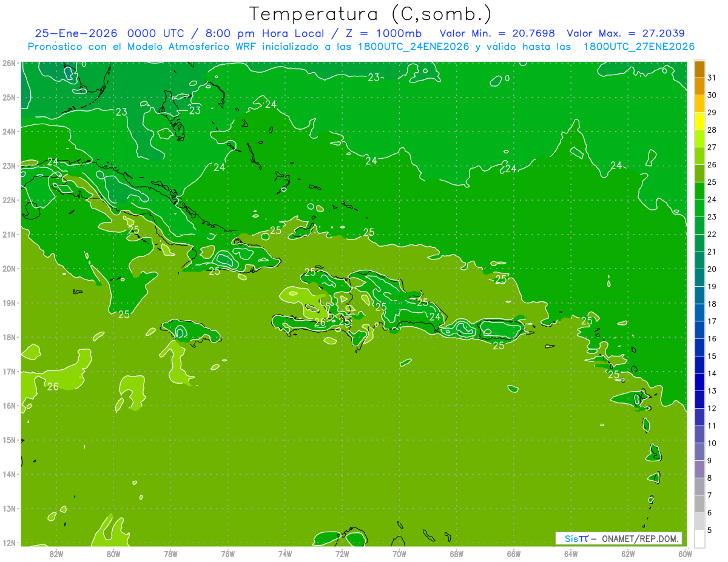Click legend color swatch between 16 and 17
The height and width of the screenshot is (562, 728).
tap(699, 330)
